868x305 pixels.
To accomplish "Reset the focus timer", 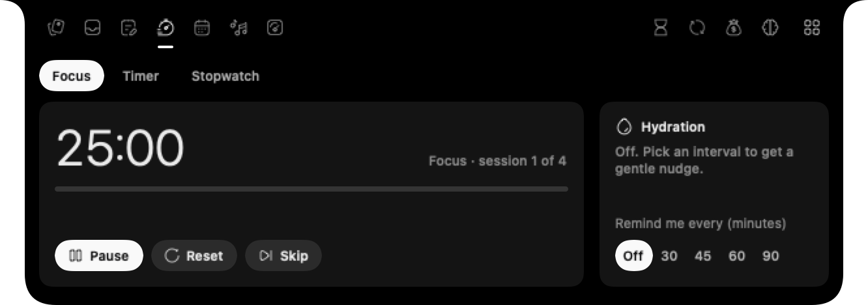I will 194,256.
